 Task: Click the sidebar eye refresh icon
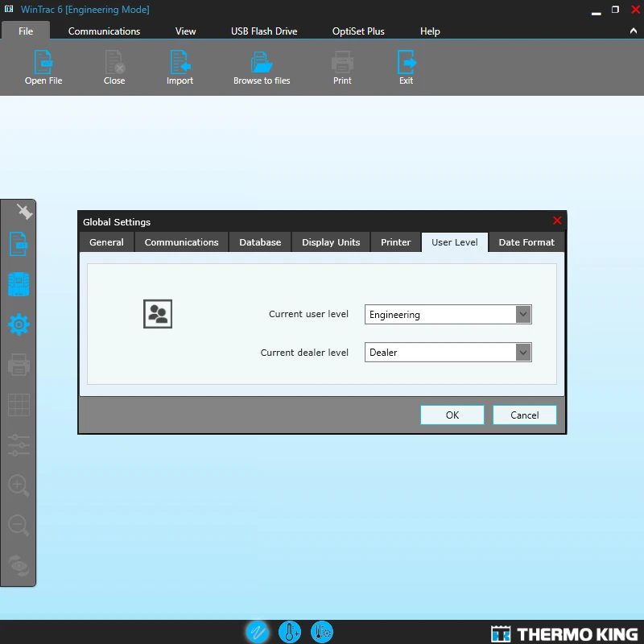tap(19, 566)
